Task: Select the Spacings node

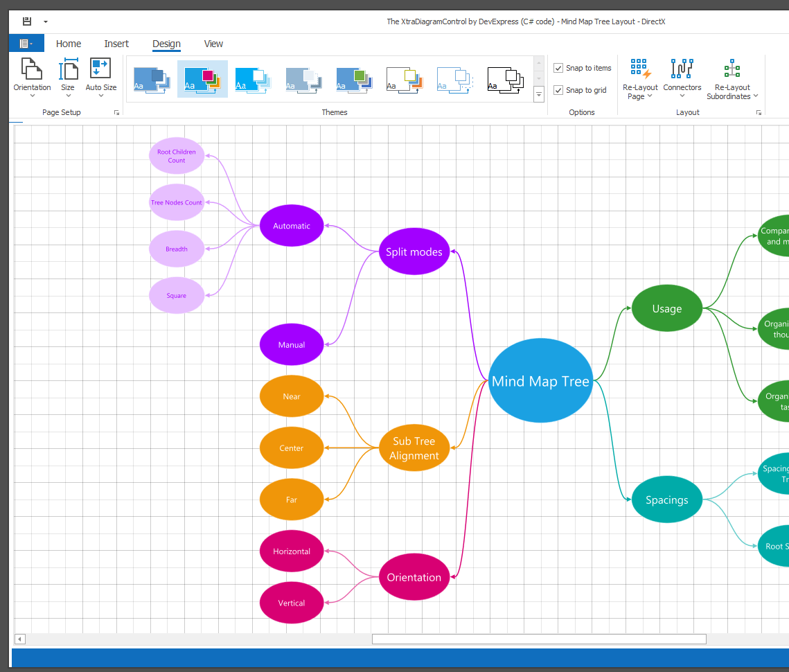Action: point(666,499)
